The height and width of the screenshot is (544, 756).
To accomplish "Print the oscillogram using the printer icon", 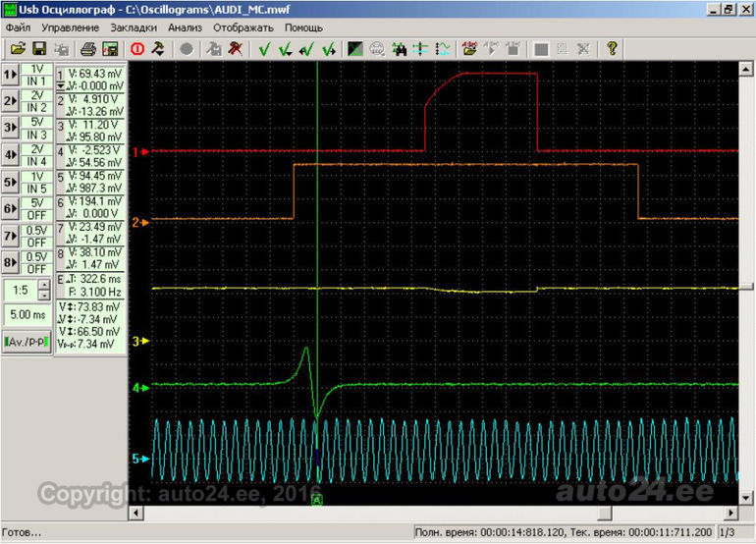I will (x=88, y=49).
